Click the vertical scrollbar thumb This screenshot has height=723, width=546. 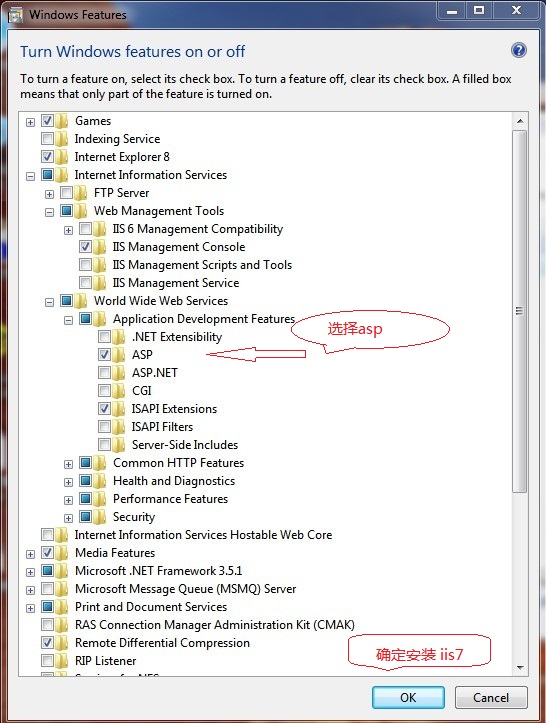[520, 311]
